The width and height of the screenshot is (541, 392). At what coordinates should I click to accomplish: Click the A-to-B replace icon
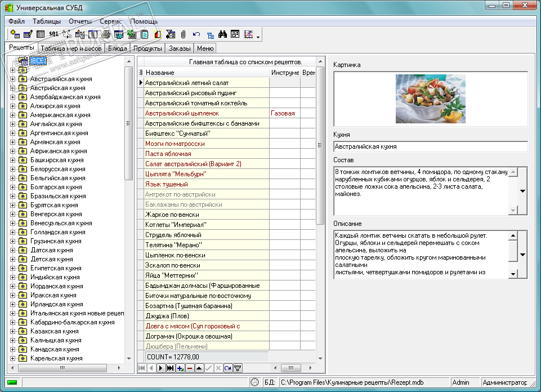[x=67, y=34]
